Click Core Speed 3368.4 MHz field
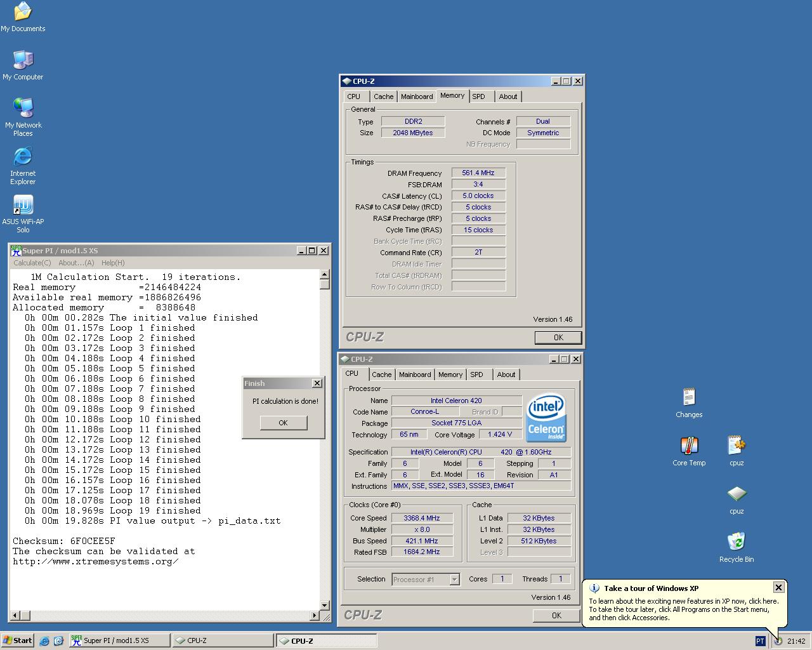Image resolution: width=812 pixels, height=650 pixels. coord(422,518)
